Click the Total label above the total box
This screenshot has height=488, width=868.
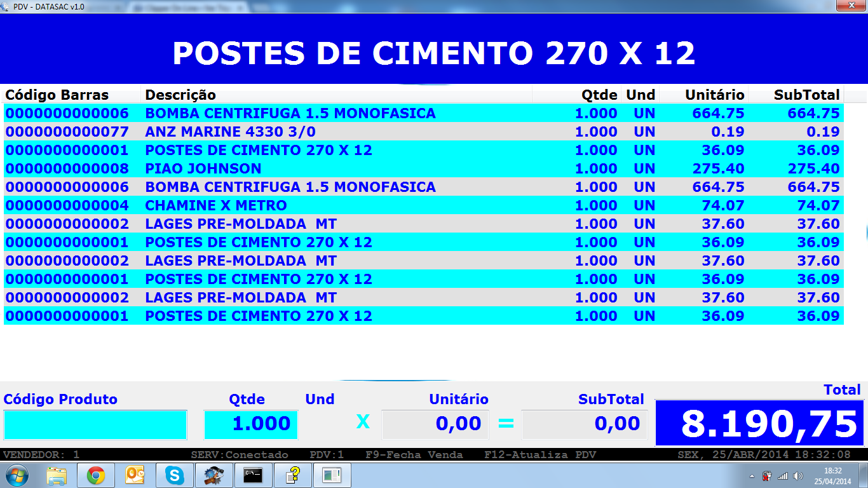tap(842, 390)
